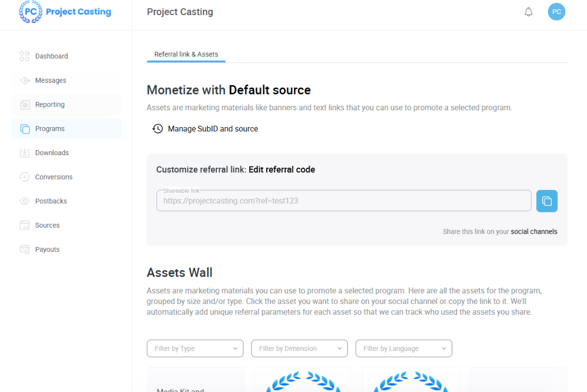This screenshot has height=392, width=587.
Task: Expand the Filter by Type dropdown
Action: pos(195,349)
